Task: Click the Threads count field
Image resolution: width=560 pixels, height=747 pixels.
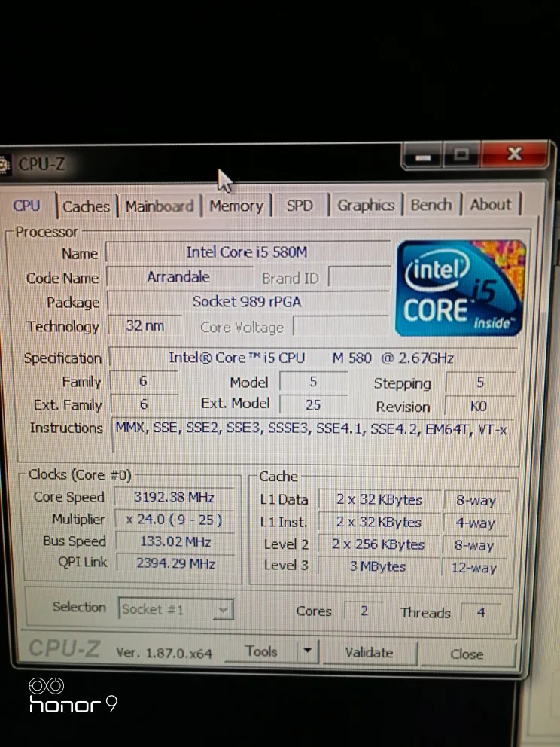Action: pyautogui.click(x=481, y=613)
